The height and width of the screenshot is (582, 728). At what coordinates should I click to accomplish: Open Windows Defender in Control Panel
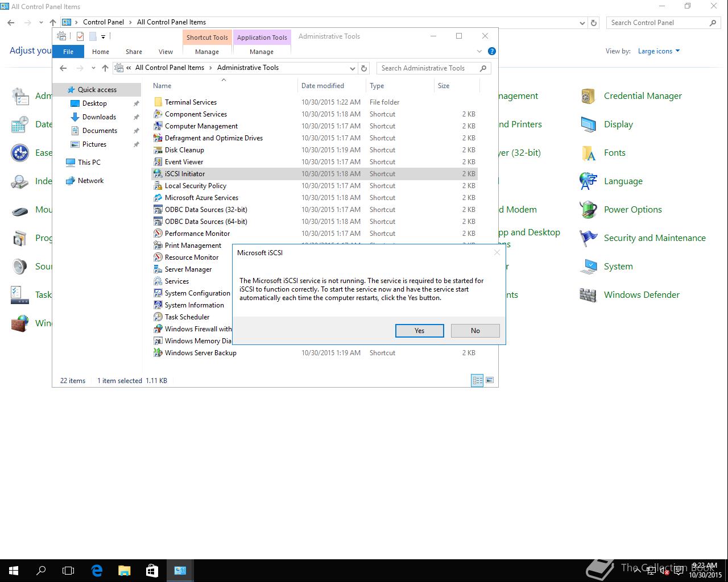coord(642,295)
